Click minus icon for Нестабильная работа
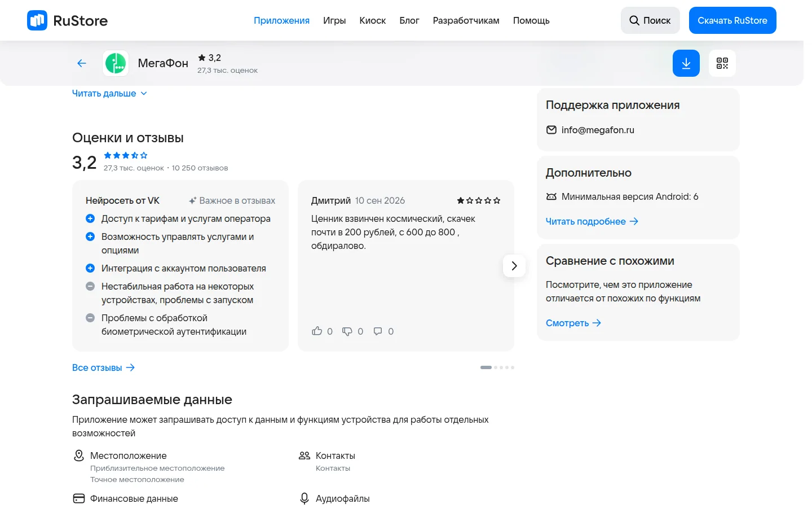 90,286
